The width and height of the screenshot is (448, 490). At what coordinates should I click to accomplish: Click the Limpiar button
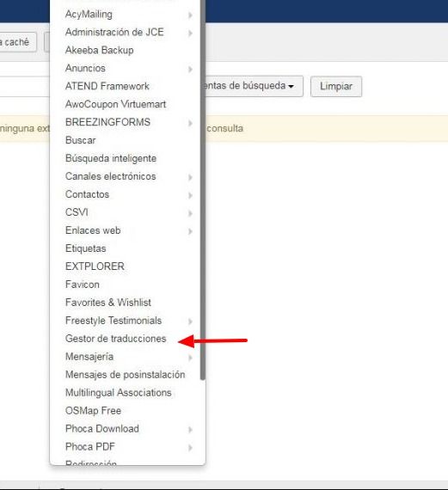336,87
